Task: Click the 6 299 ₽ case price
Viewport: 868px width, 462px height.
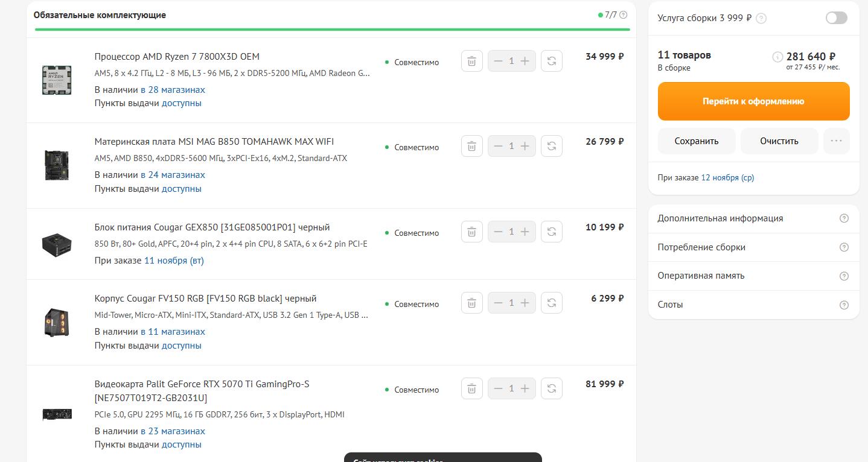Action: coord(608,299)
